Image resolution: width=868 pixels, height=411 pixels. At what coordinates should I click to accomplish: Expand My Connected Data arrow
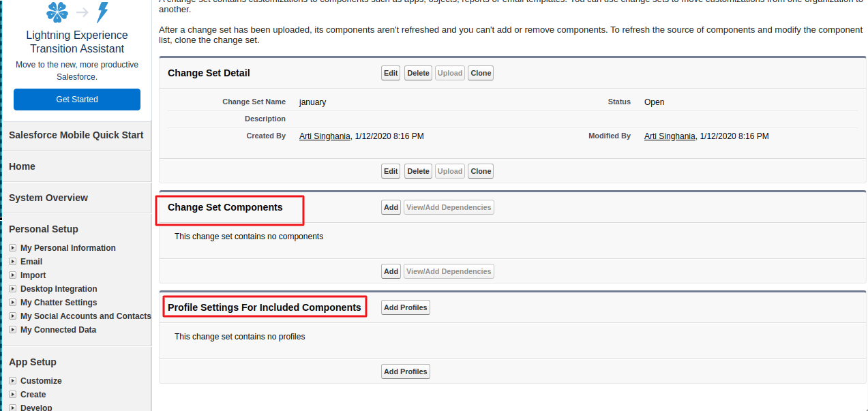[x=12, y=330]
